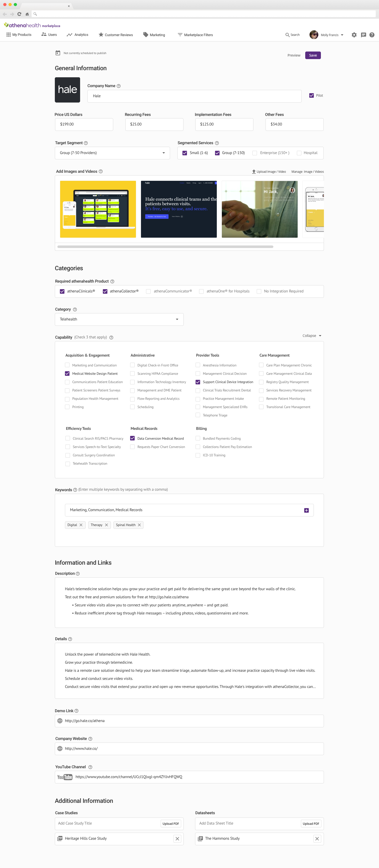Toggle the Pilot checkbox
Viewport: 379px width, 868px height.
click(x=312, y=96)
